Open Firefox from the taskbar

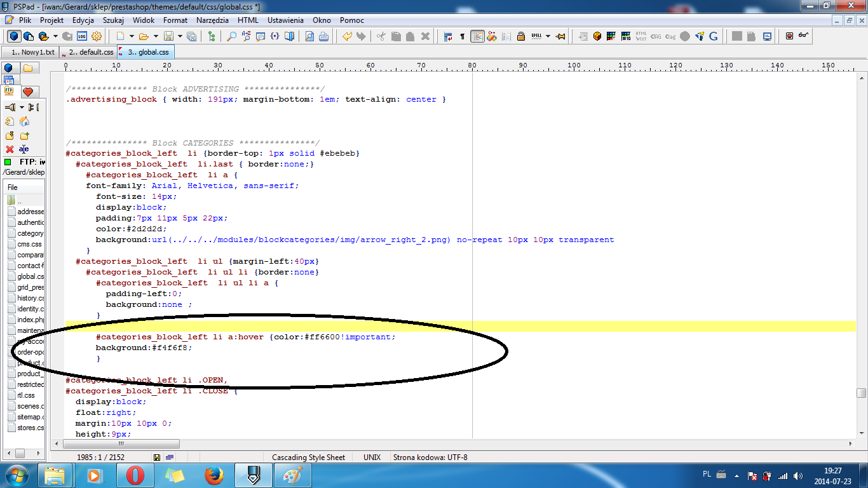tap(214, 475)
